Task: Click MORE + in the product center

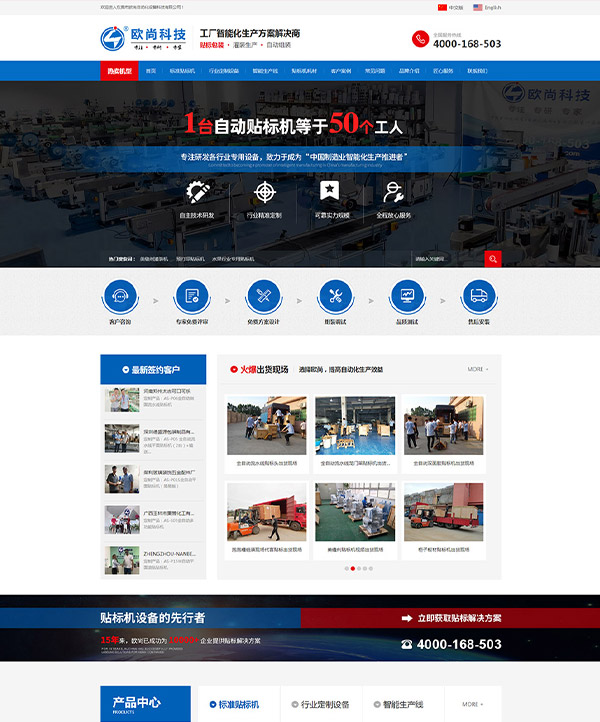Action: [473, 705]
